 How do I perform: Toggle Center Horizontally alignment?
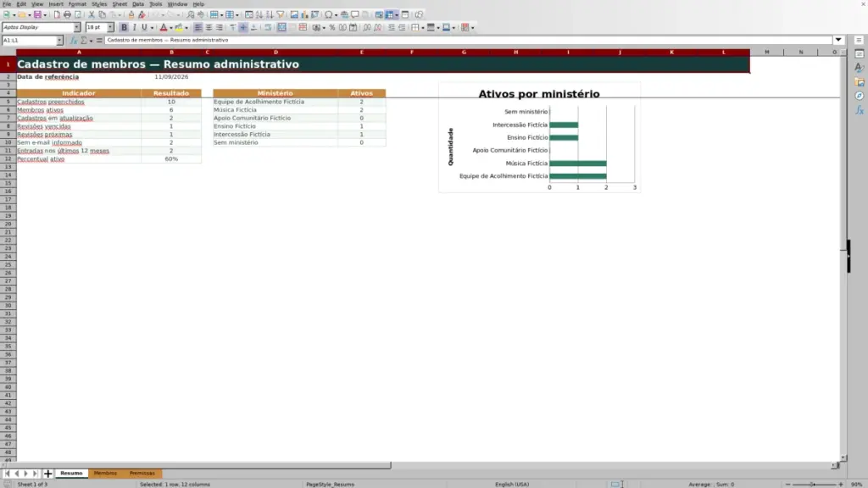[209, 28]
